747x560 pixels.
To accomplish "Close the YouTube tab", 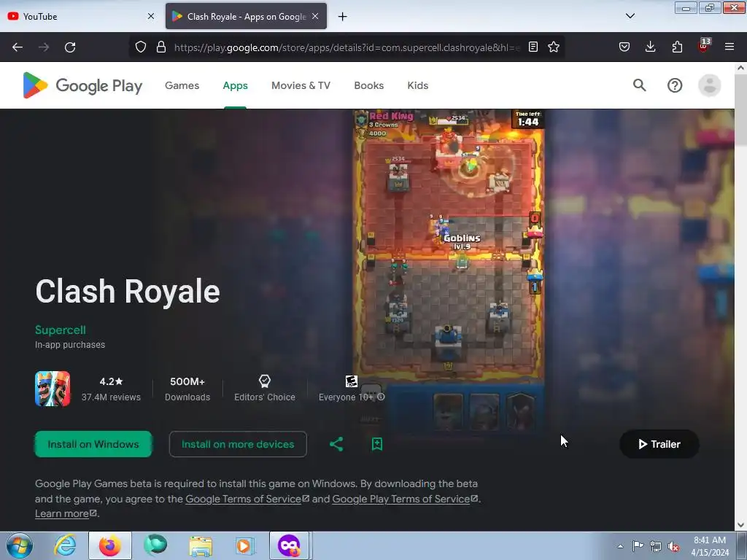I will pyautogui.click(x=151, y=16).
